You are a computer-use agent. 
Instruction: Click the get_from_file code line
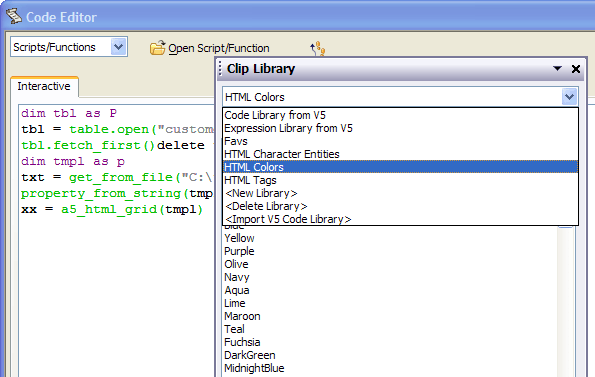[x=117, y=178]
